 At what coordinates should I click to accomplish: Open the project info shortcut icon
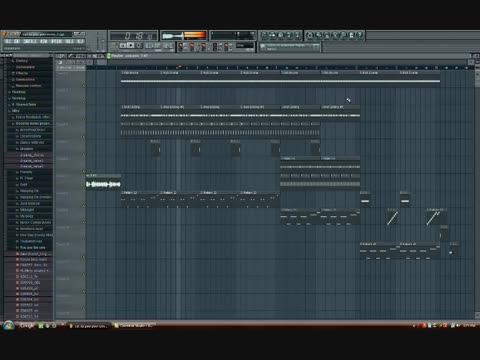pos(351,35)
